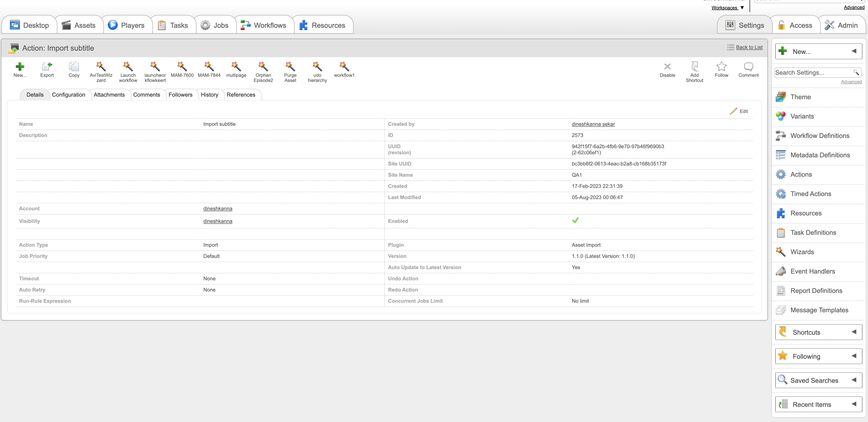Open Event Handlers settings
The width and height of the screenshot is (868, 422).
812,271
